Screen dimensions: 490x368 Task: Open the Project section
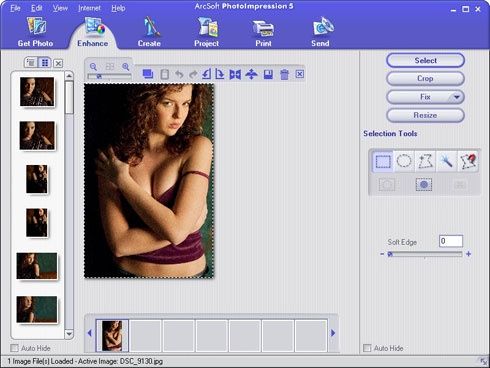207,32
